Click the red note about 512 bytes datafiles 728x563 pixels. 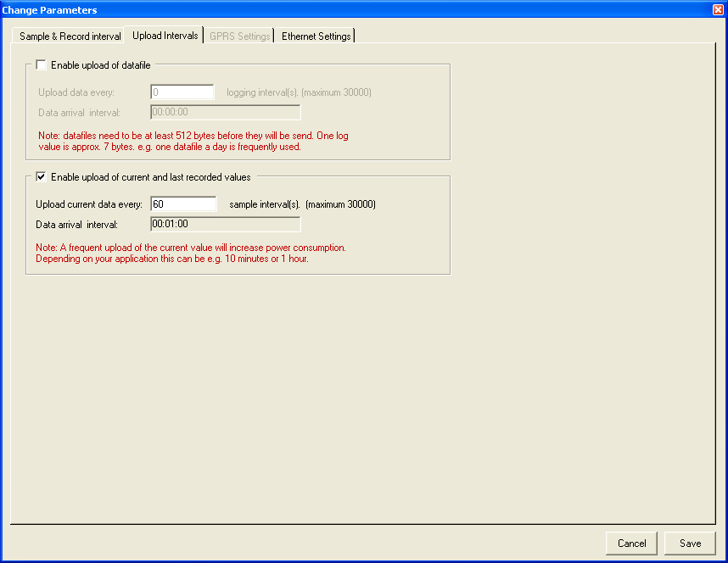click(170, 141)
